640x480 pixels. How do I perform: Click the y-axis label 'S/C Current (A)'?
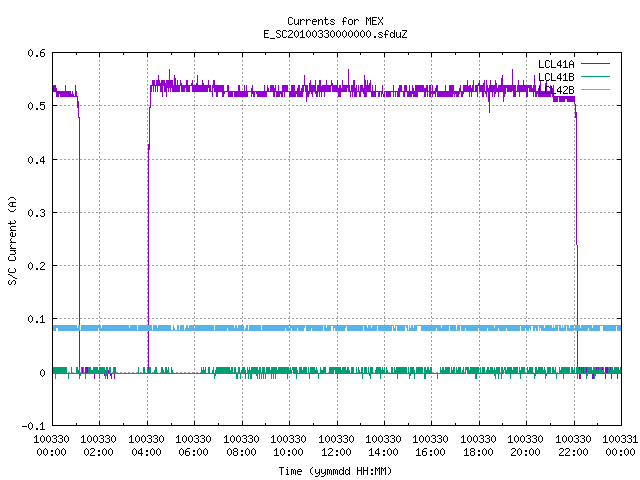(12, 240)
